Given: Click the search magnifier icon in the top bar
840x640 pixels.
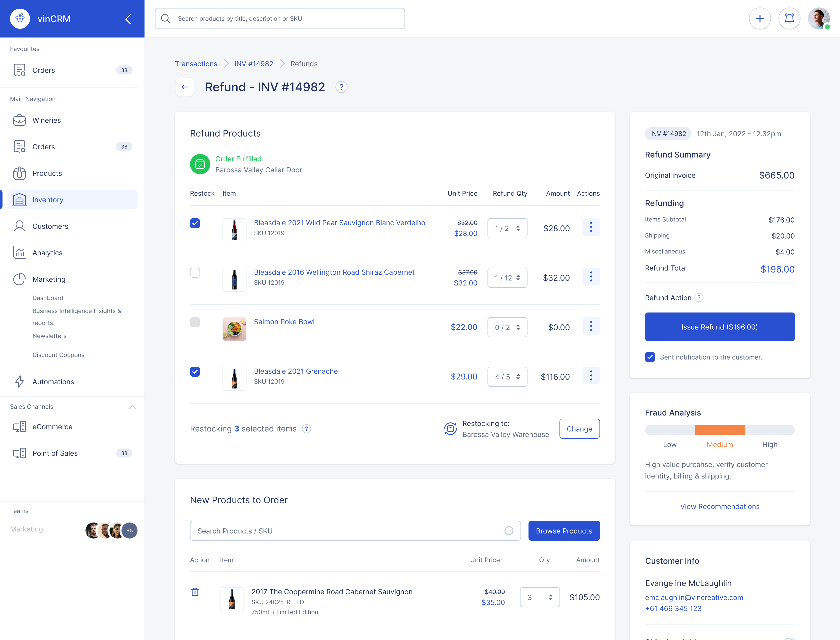Looking at the screenshot, I should click(x=165, y=19).
